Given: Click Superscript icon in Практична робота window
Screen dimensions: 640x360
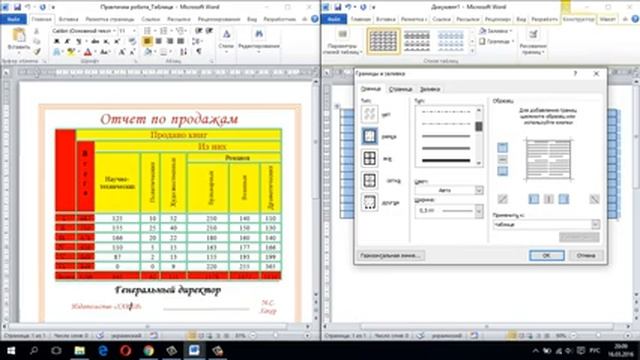Looking at the screenshot, I should coord(117,41).
